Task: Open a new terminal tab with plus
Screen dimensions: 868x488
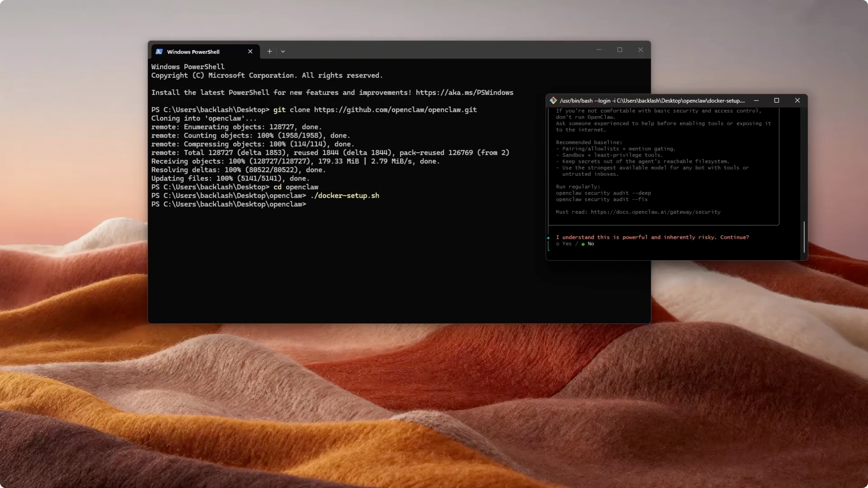Action: [x=270, y=52]
